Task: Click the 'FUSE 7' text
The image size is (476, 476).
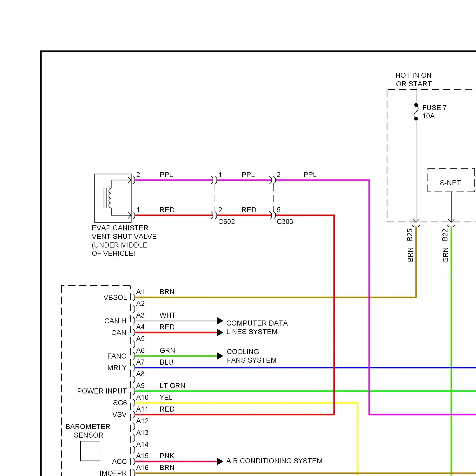Action: point(434,108)
